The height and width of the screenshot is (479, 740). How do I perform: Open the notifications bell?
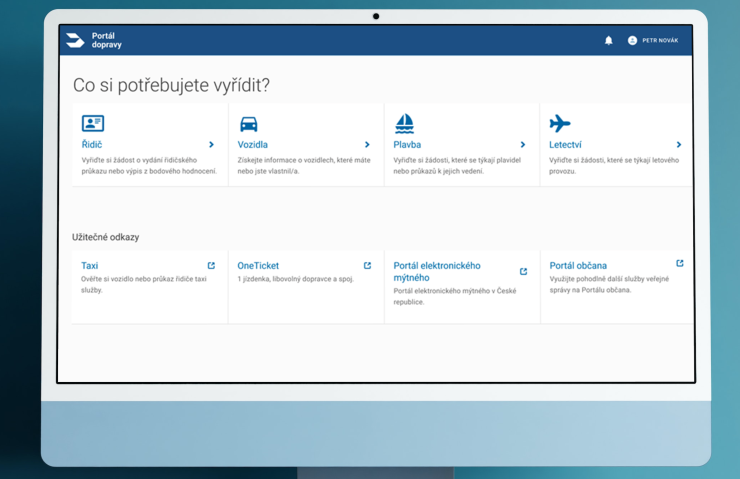609,40
